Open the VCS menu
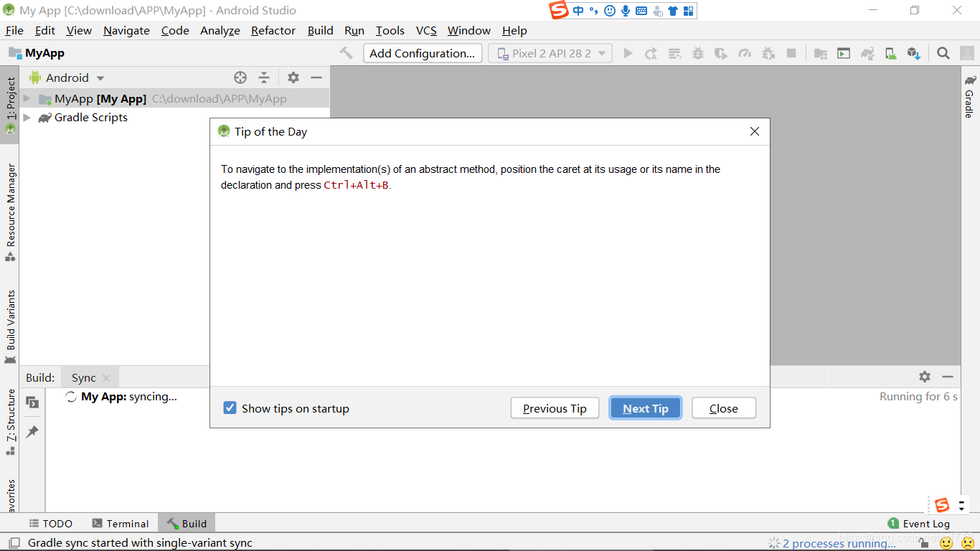The width and height of the screenshot is (980, 551). [x=426, y=30]
